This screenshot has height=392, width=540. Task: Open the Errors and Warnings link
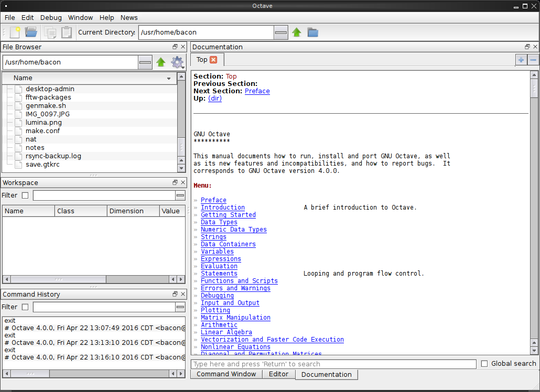235,288
